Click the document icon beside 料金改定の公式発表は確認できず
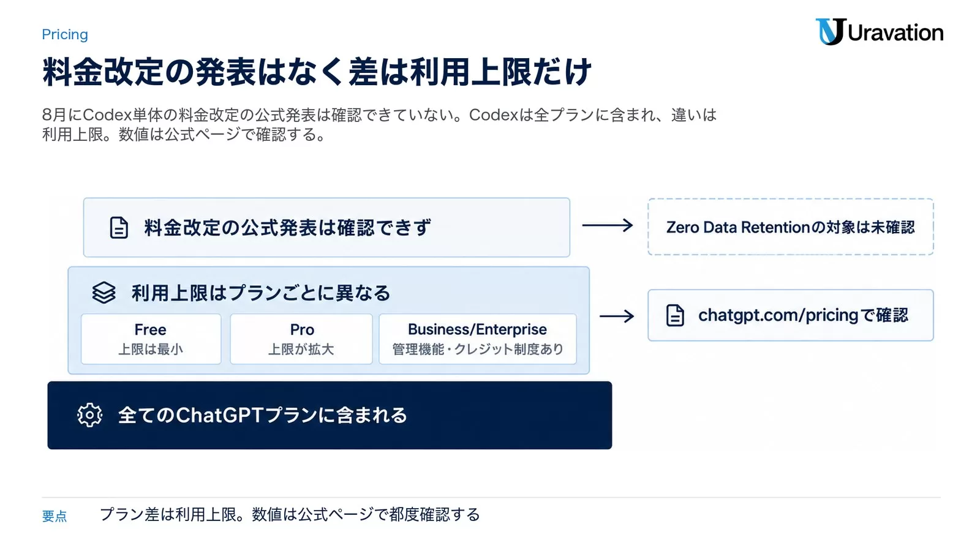This screenshot has width=980, height=551. (119, 228)
